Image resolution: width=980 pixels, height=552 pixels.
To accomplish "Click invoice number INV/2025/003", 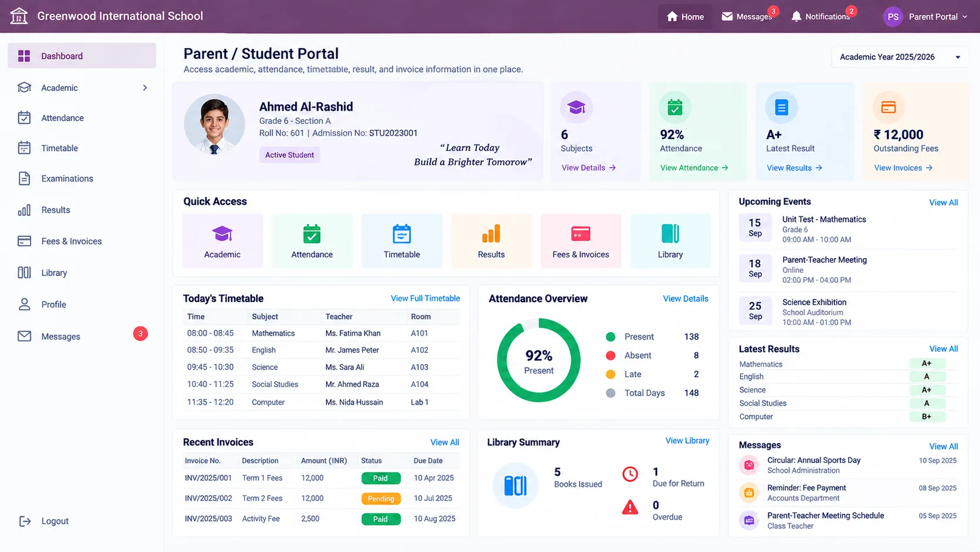I will pos(208,519).
